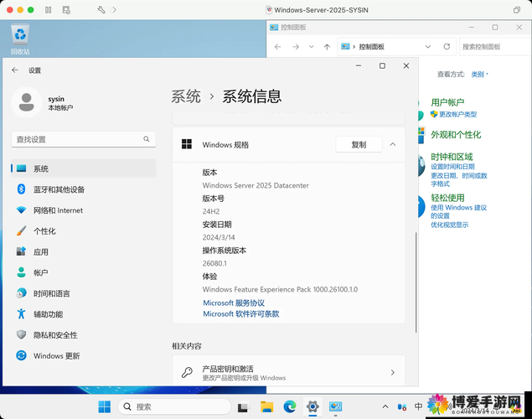Click Up arrow in Control Panel
This screenshot has height=419, width=532.
click(x=327, y=47)
